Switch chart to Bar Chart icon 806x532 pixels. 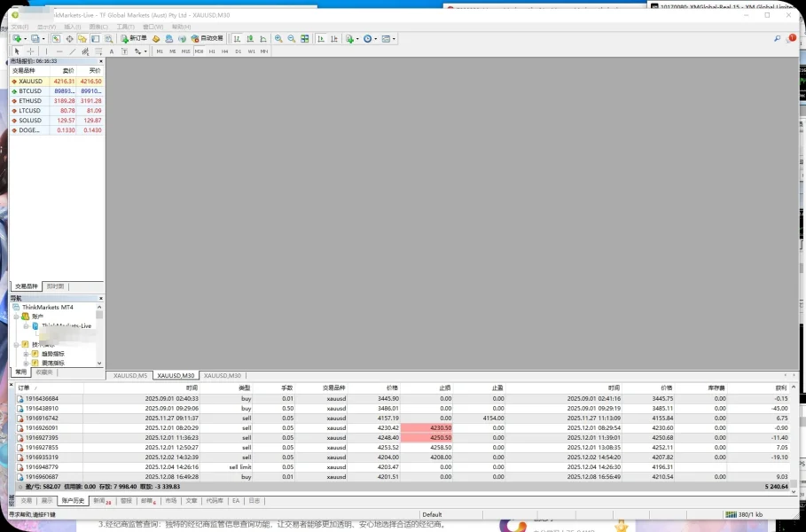(237, 38)
